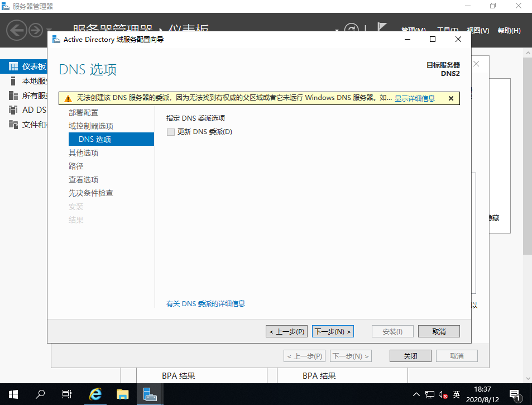Go back with 上一步(P) in AD wizard
The width and height of the screenshot is (532, 405).
pos(287,331)
